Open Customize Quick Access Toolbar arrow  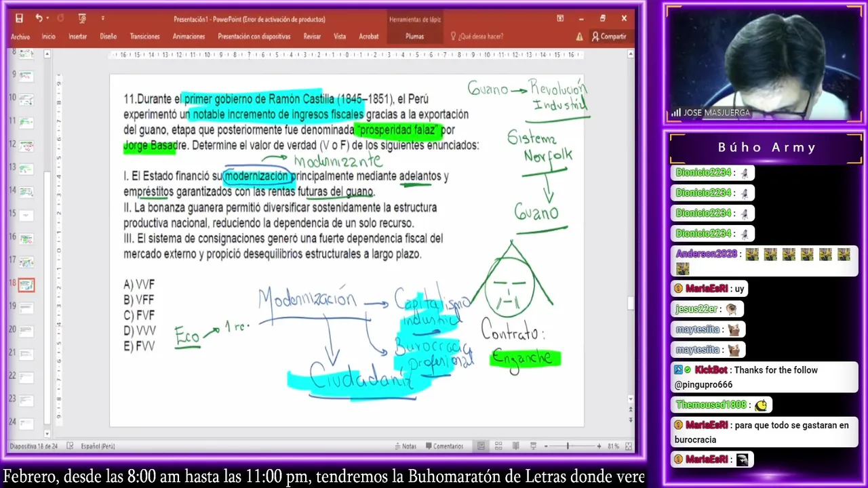(103, 18)
